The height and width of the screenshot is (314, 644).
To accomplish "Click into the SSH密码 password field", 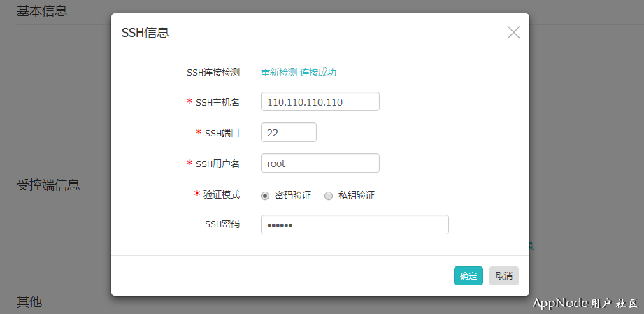I will tap(354, 224).
